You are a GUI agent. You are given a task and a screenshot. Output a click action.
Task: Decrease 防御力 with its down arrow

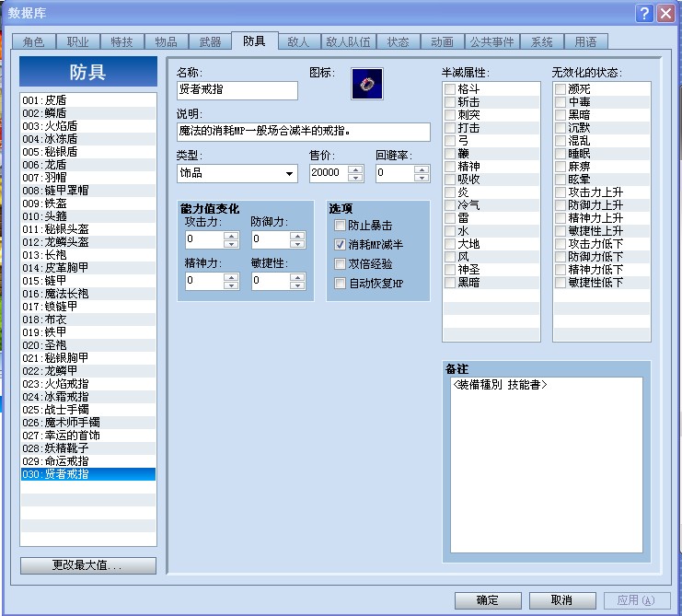[297, 244]
